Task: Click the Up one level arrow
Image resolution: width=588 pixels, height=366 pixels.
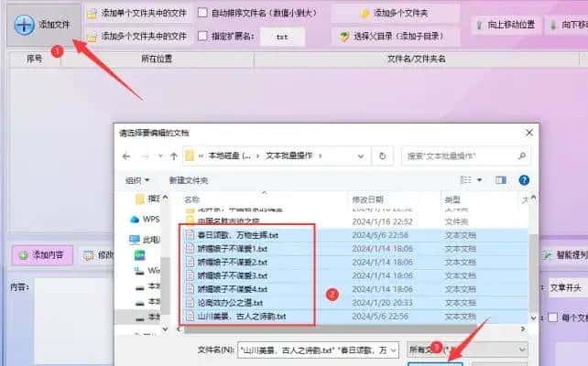Action: pos(174,156)
